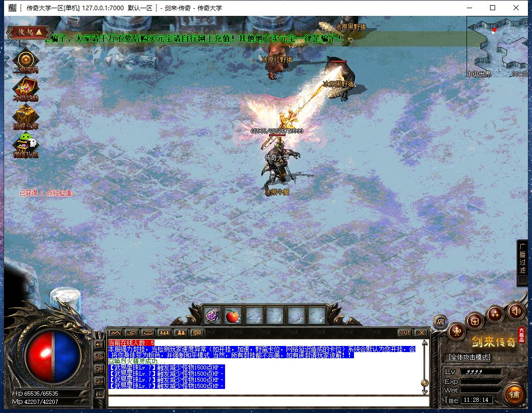Select empty hotbar slot 4

click(x=275, y=316)
